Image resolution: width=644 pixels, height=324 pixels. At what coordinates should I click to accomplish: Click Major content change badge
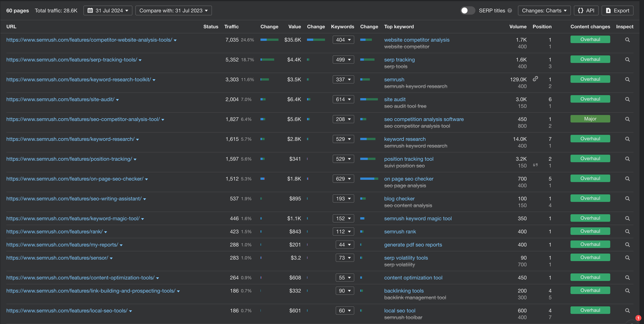(x=590, y=119)
